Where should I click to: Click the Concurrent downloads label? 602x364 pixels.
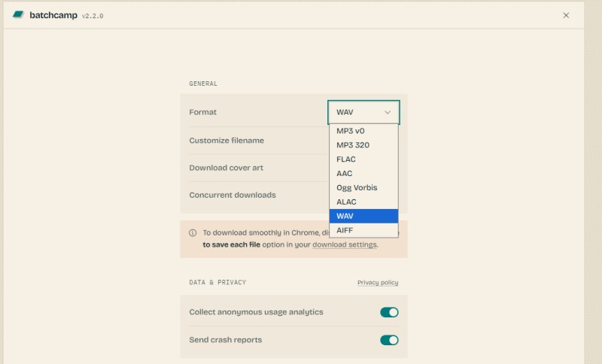pos(233,195)
